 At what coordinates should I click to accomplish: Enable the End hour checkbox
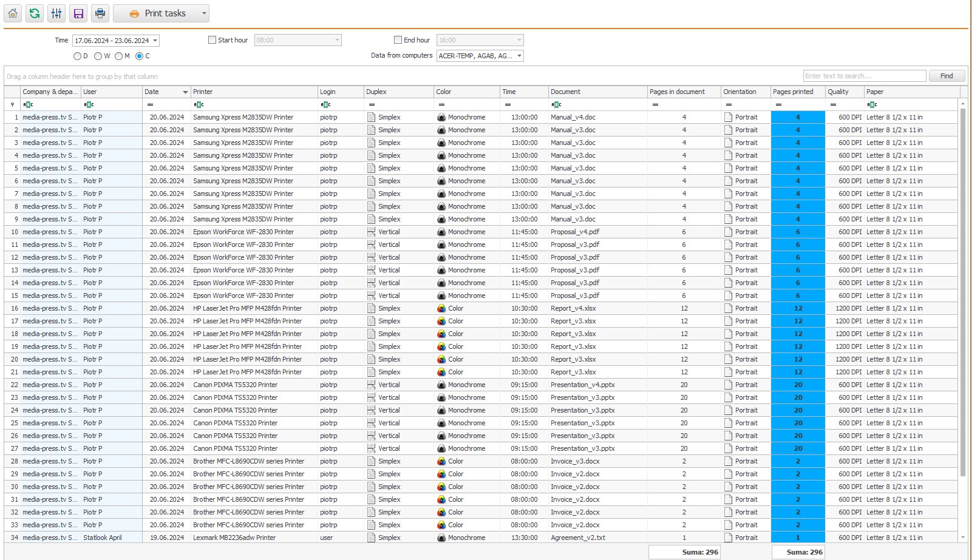[398, 40]
